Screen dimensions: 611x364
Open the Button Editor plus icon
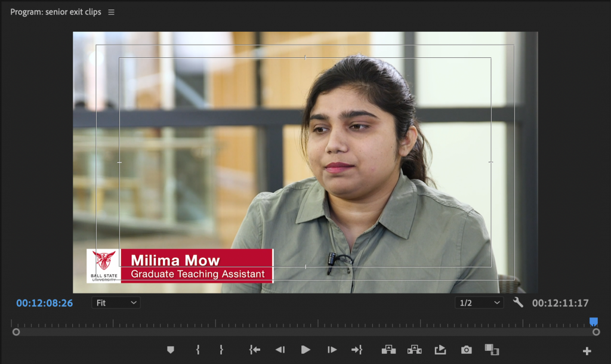pos(587,351)
